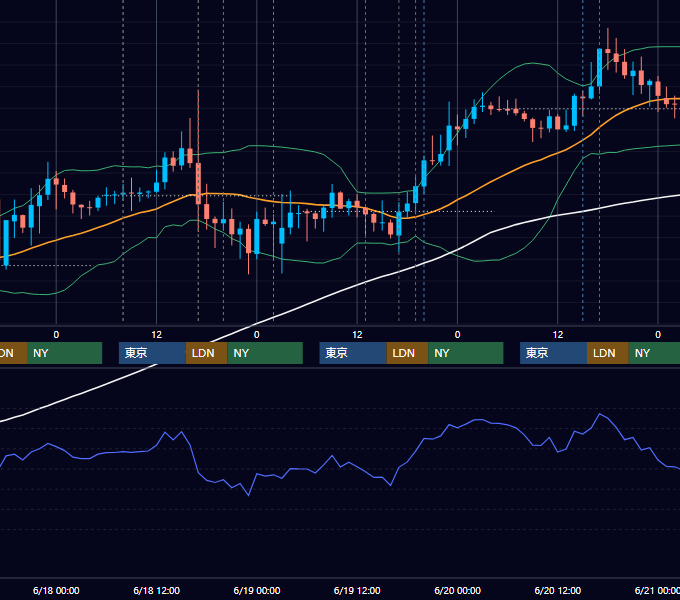The height and width of the screenshot is (600, 680).
Task: Click the LDN session label before 6/19 00:00
Action: [206, 353]
